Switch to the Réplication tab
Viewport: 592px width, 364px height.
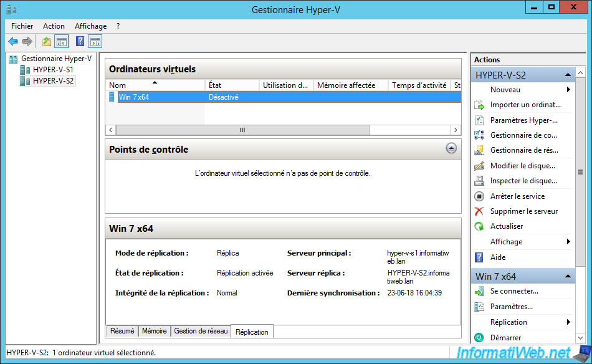pyautogui.click(x=252, y=332)
